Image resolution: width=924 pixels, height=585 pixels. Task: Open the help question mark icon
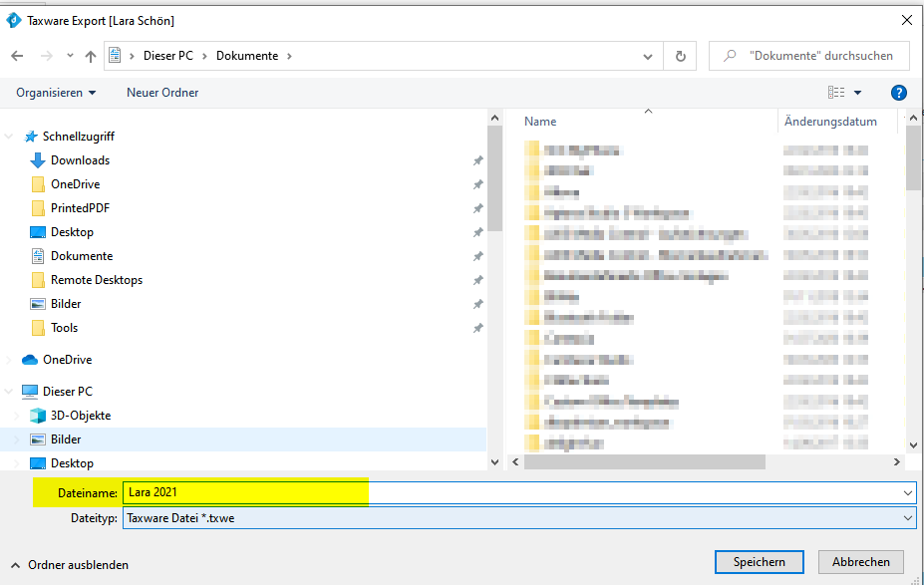[897, 93]
